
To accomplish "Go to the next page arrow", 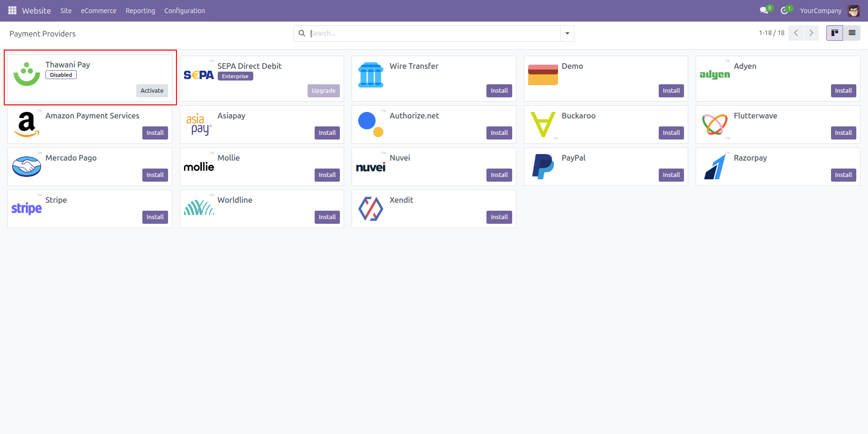I will tap(811, 33).
